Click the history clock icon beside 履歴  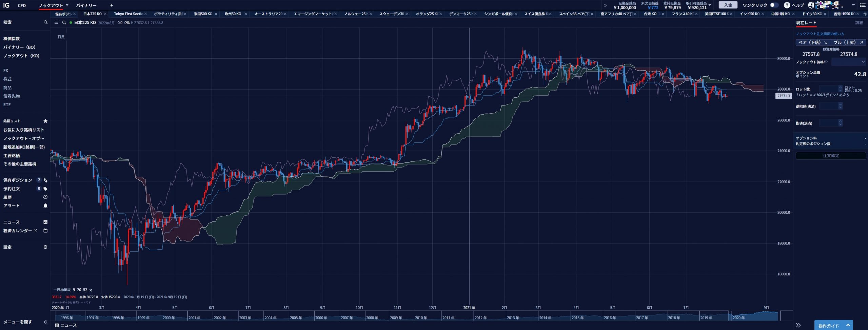click(45, 197)
